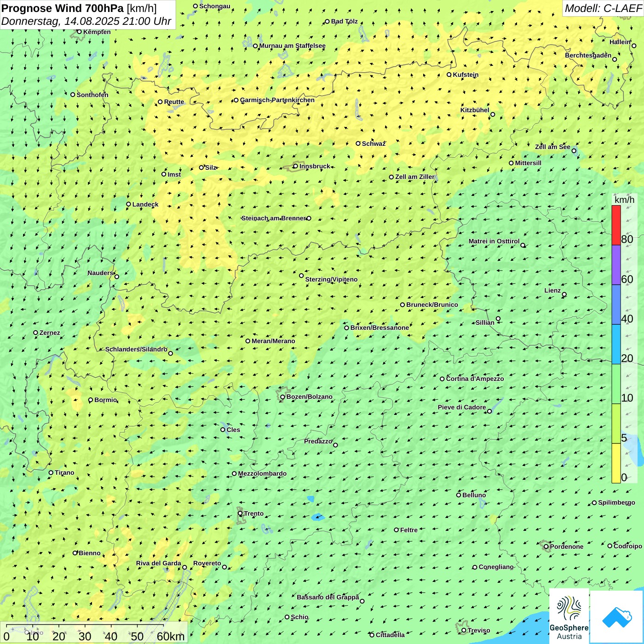Click the Kempten city label
This screenshot has height=644, width=644.
click(97, 32)
